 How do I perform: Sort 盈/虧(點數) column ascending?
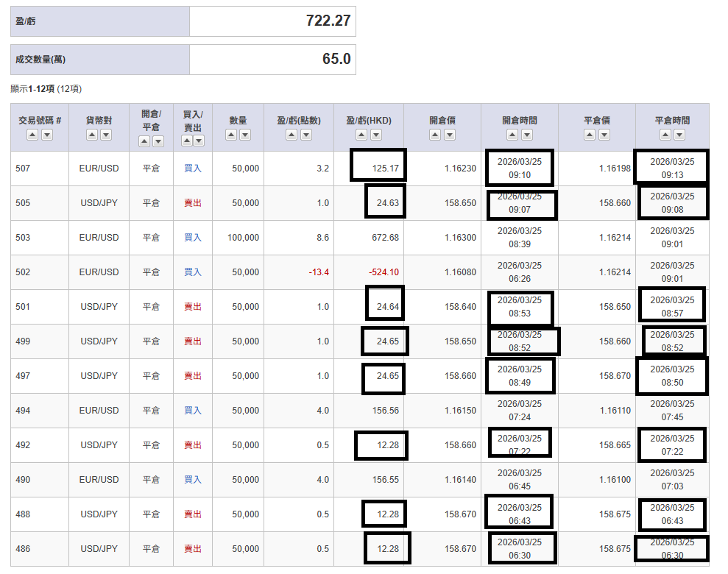click(291, 135)
